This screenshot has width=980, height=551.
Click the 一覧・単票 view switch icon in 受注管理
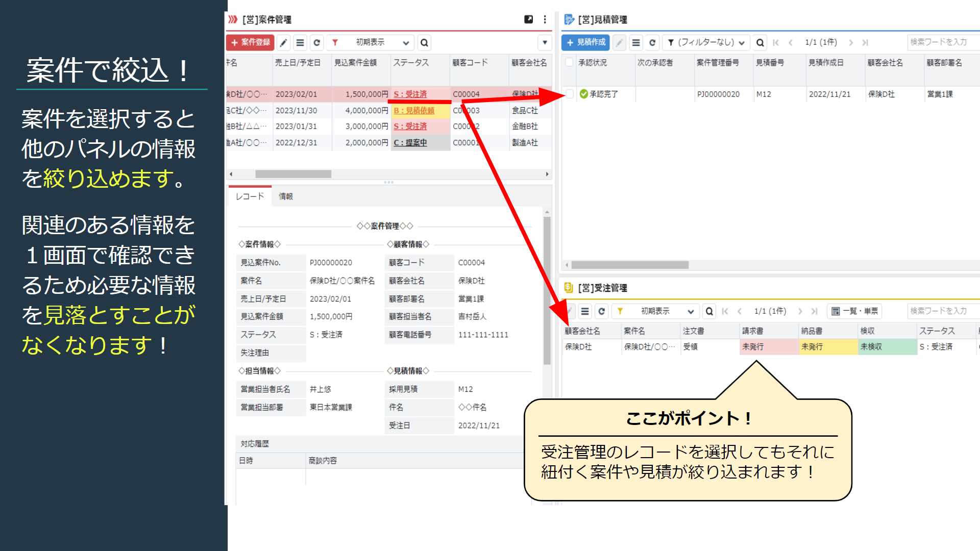[x=853, y=311]
